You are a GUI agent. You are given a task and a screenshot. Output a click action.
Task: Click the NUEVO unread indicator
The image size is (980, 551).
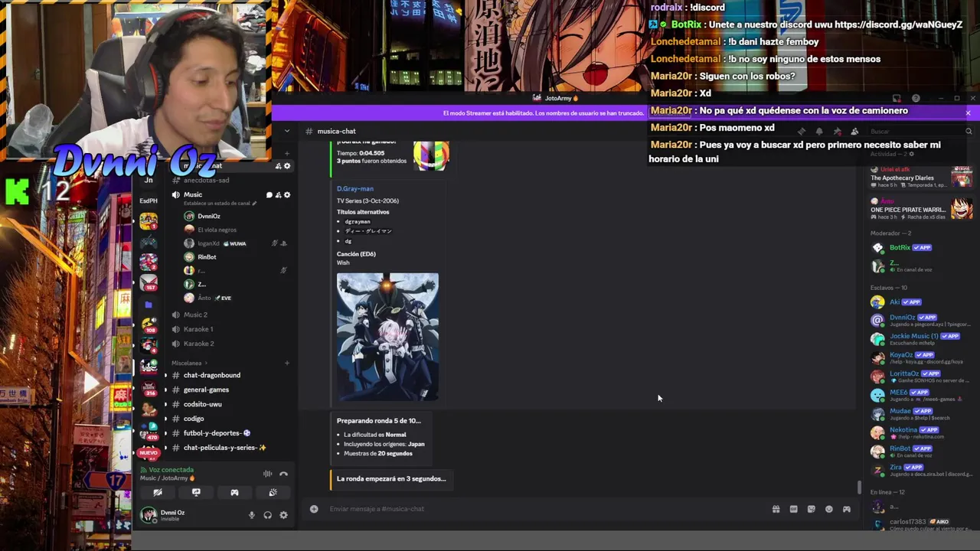149,453
